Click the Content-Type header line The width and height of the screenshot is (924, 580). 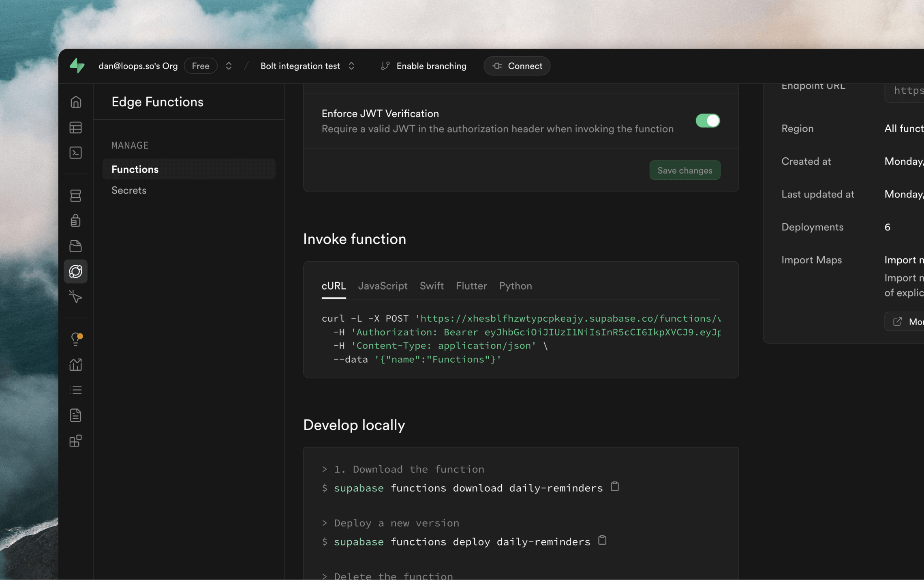(x=441, y=346)
